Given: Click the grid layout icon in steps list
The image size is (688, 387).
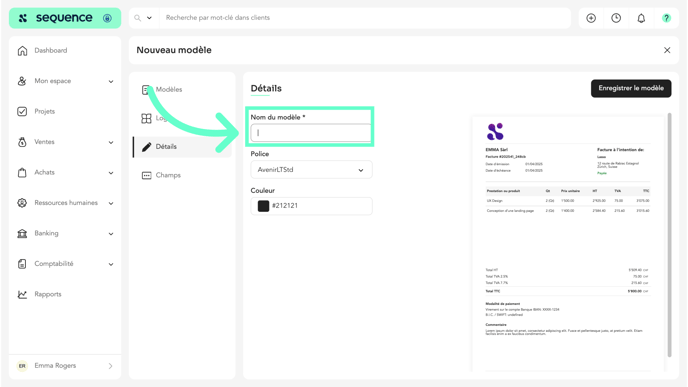Looking at the screenshot, I should tap(146, 118).
